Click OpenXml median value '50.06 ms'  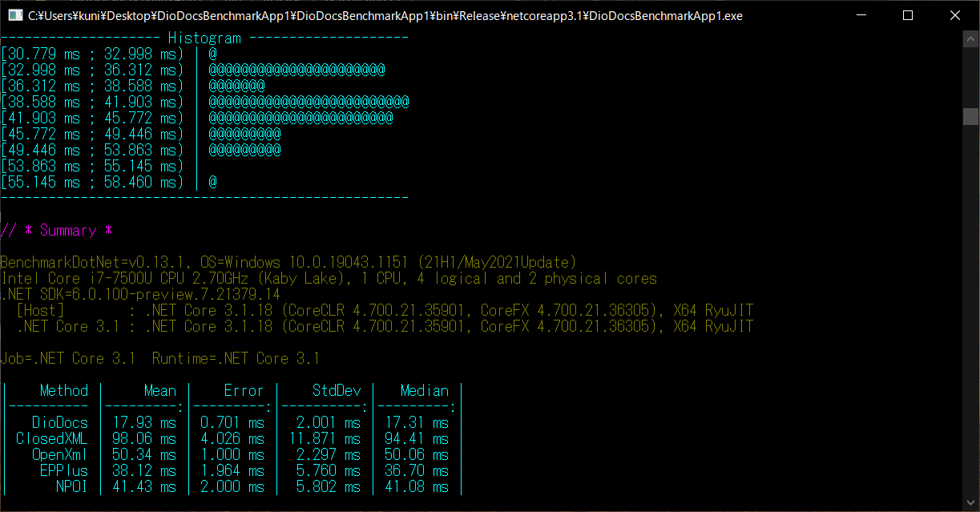click(x=417, y=454)
